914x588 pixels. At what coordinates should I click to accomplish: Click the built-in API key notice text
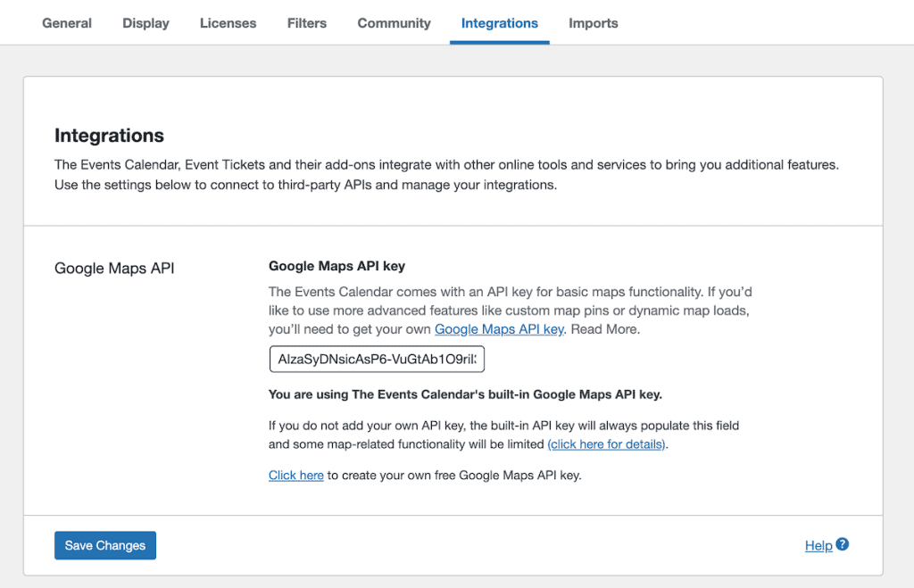coord(465,394)
